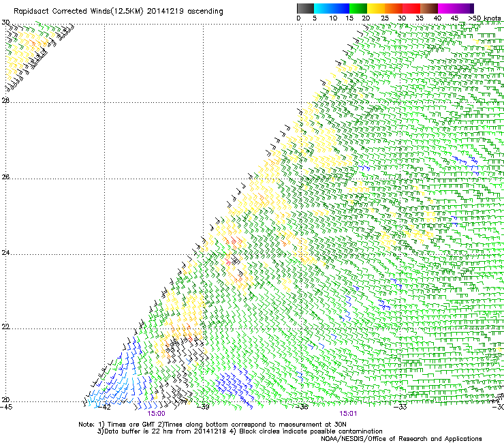This screenshot has width=504, height=443.
Task: Click the 'Data buffer is 22 hrs' note
Action: pos(240,431)
